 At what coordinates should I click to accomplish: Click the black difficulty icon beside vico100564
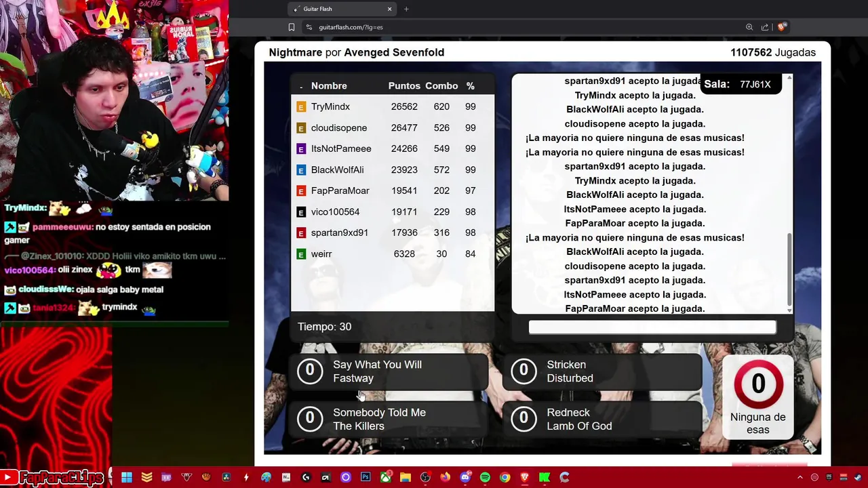pyautogui.click(x=302, y=212)
